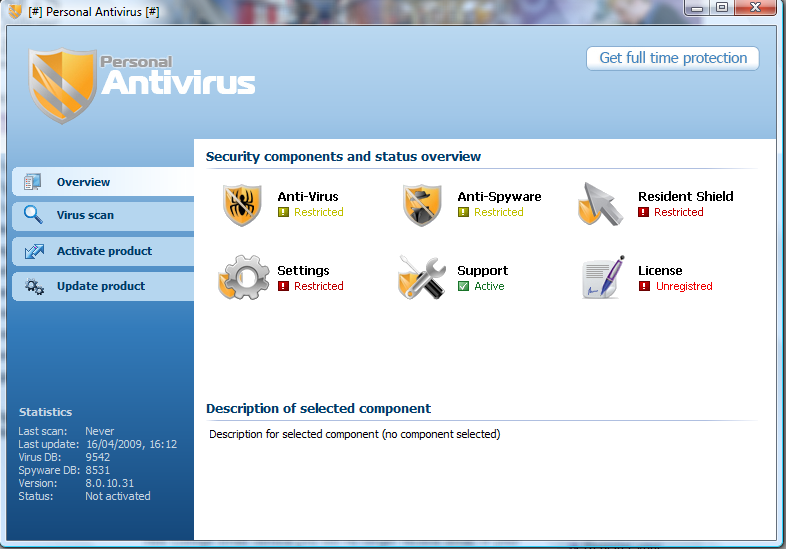Viewport: 786px width, 549px height.
Task: Open the Overview tab
Action: click(103, 182)
